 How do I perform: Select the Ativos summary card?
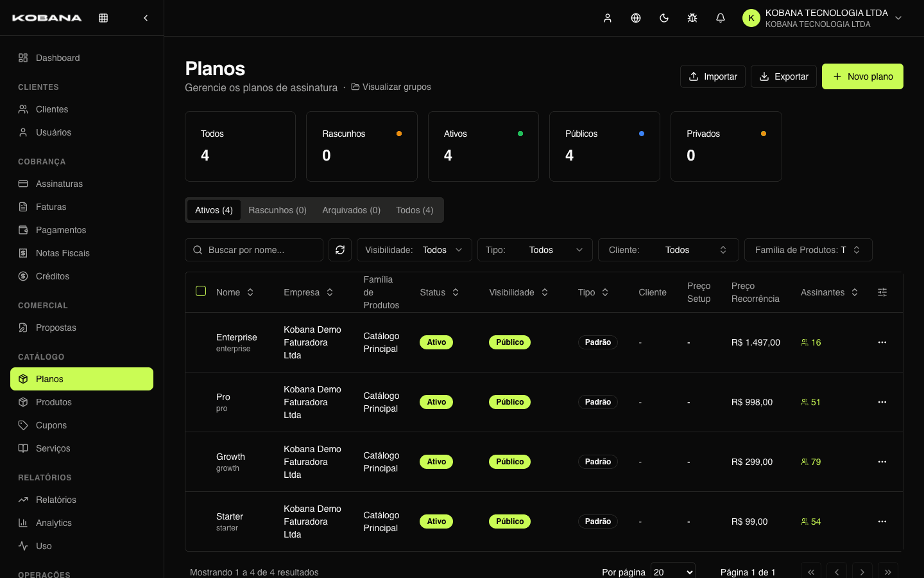(x=483, y=146)
